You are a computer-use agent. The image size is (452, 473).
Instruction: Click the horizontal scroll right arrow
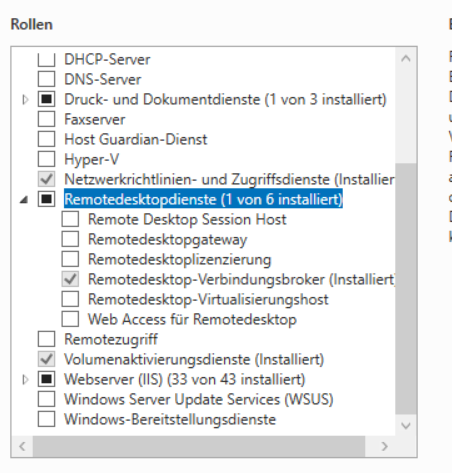pyautogui.click(x=384, y=446)
